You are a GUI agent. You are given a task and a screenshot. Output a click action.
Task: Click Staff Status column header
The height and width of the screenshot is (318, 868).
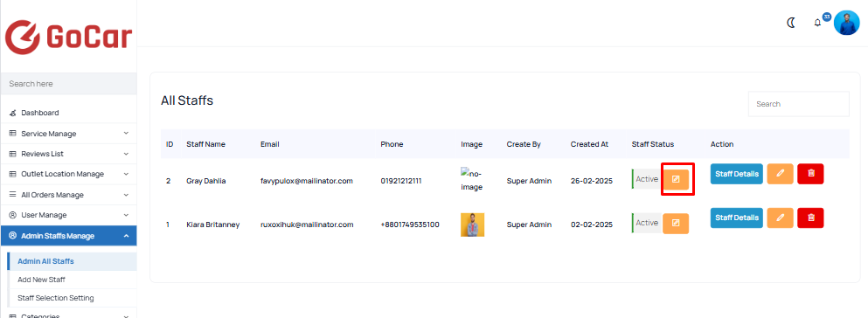653,144
